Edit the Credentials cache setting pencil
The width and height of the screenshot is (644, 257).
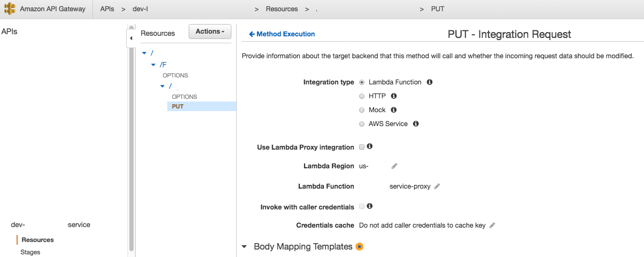pos(492,225)
